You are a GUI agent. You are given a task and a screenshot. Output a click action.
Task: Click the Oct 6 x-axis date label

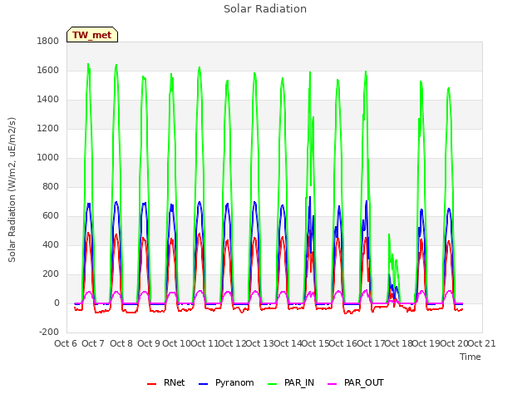point(66,343)
